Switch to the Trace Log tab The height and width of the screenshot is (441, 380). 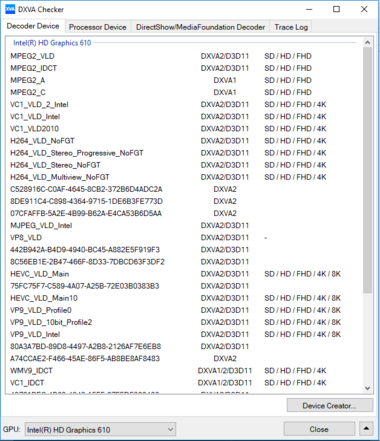point(291,27)
